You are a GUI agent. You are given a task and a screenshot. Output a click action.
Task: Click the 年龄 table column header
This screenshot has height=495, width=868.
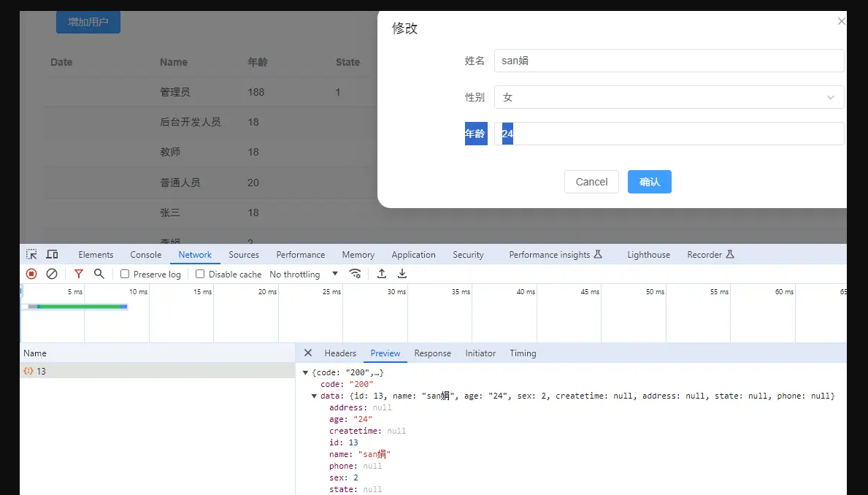point(258,62)
